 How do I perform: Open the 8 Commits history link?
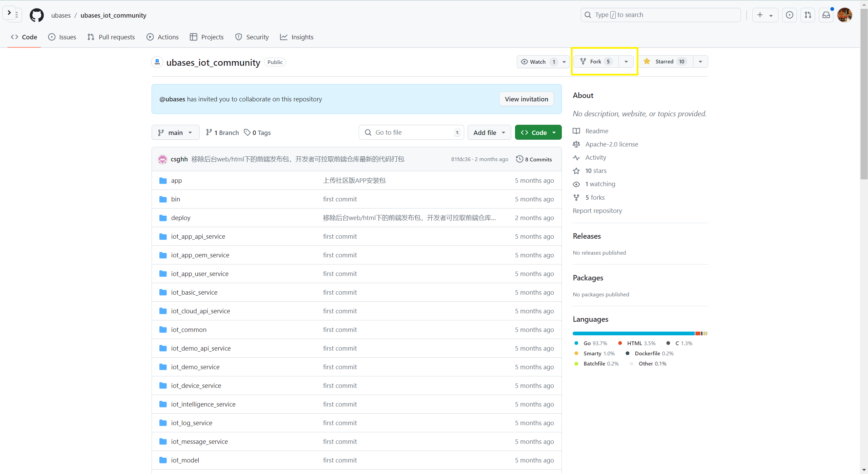click(x=534, y=159)
